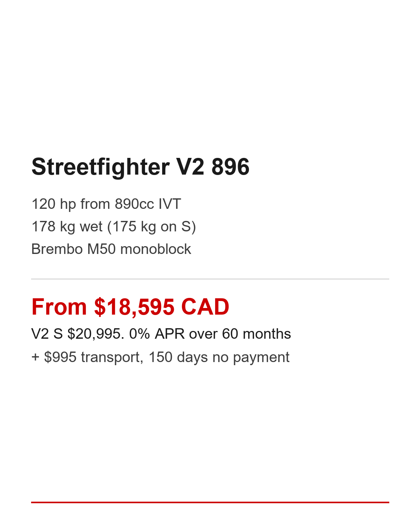Click the 178 kg wet weight text

tap(67, 227)
